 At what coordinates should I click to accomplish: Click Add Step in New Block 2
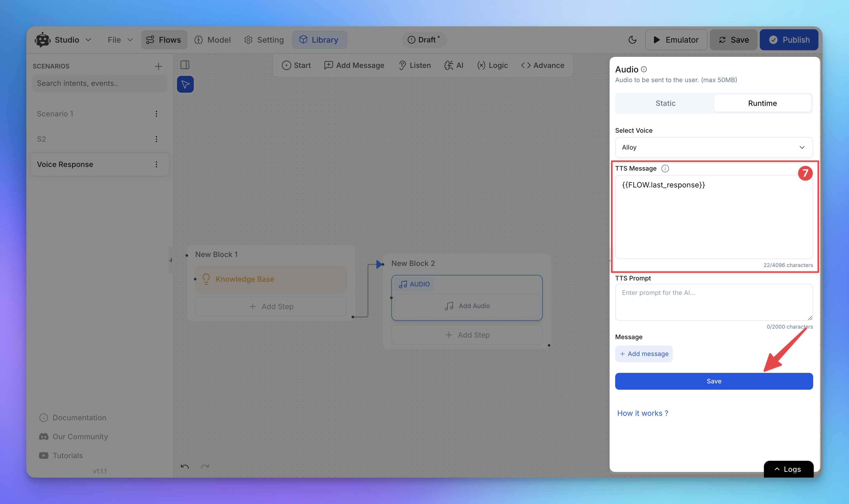point(467,335)
